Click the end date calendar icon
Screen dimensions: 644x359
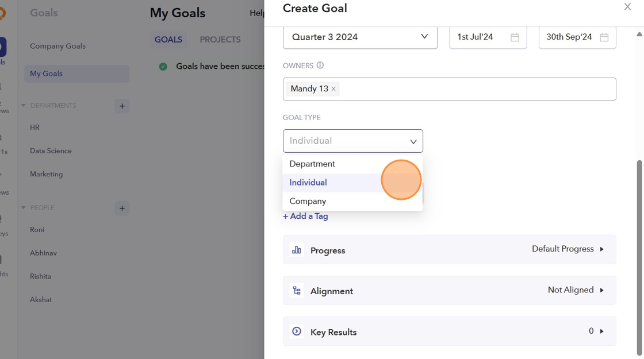[x=604, y=37]
